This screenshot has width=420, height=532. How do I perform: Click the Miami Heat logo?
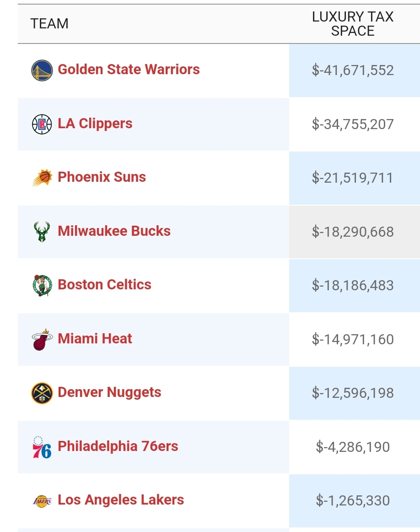[x=42, y=339]
